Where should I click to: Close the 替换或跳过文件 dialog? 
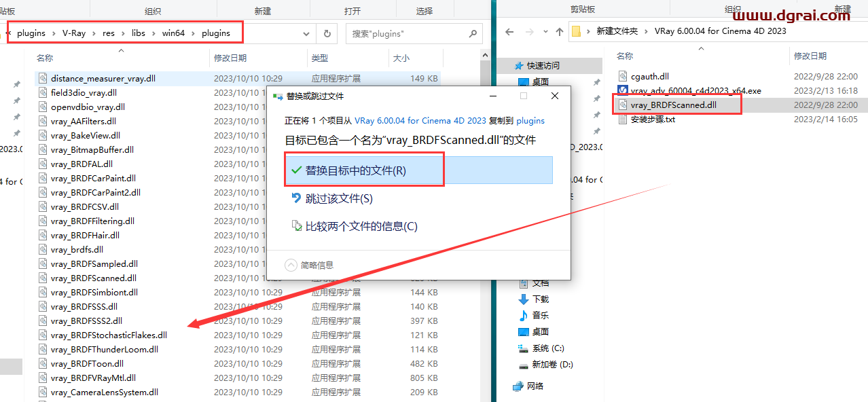555,96
